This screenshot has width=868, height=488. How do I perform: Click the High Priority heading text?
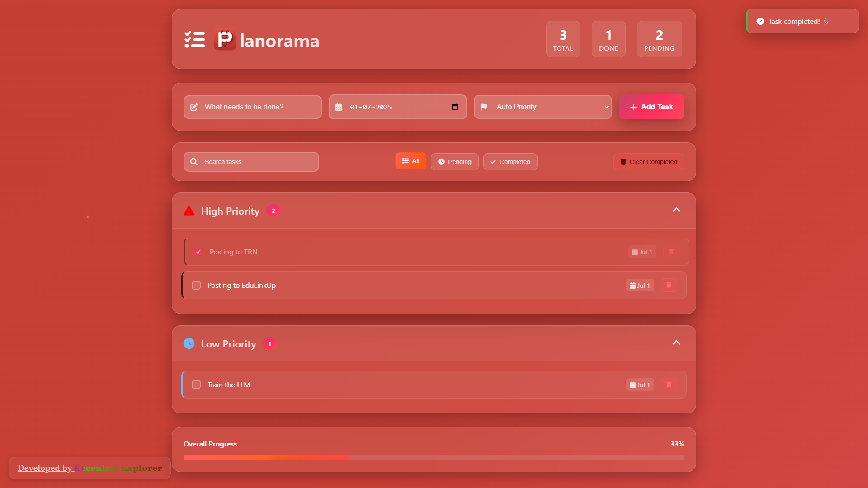230,211
